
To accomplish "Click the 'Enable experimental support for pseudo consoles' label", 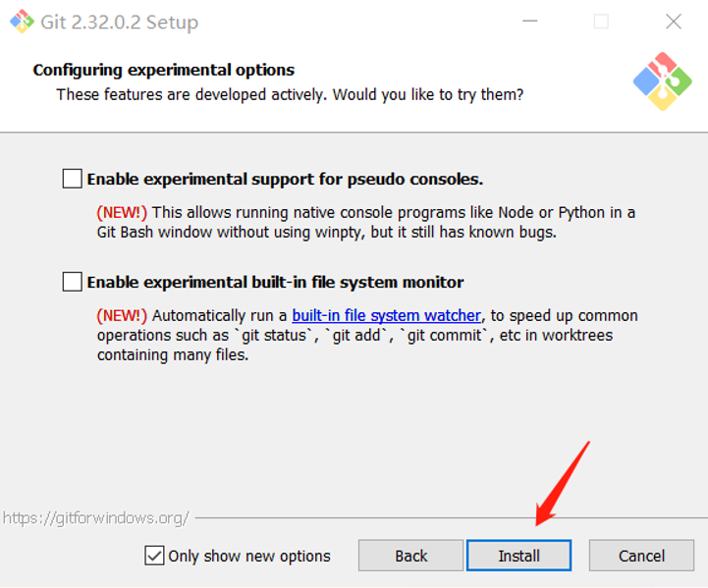I will pos(285,180).
